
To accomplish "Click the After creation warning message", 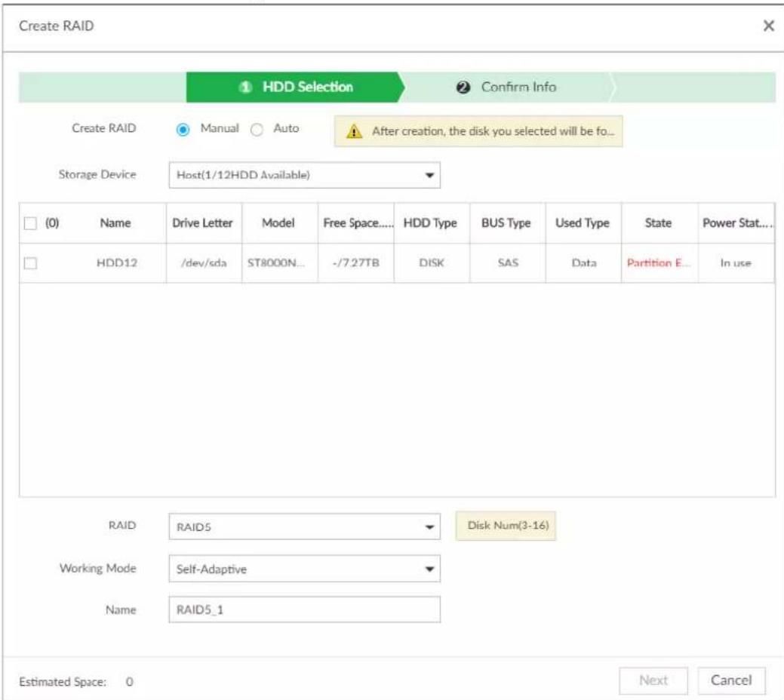I will point(478,131).
